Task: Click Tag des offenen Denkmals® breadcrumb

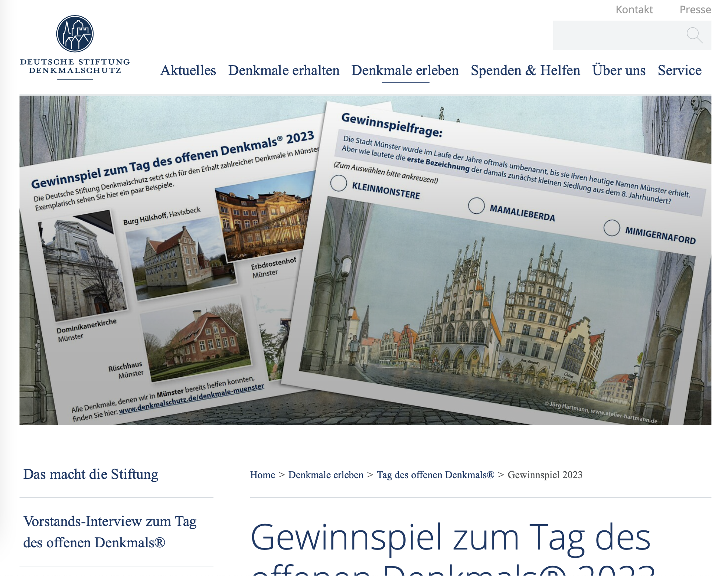Action: 435,475
